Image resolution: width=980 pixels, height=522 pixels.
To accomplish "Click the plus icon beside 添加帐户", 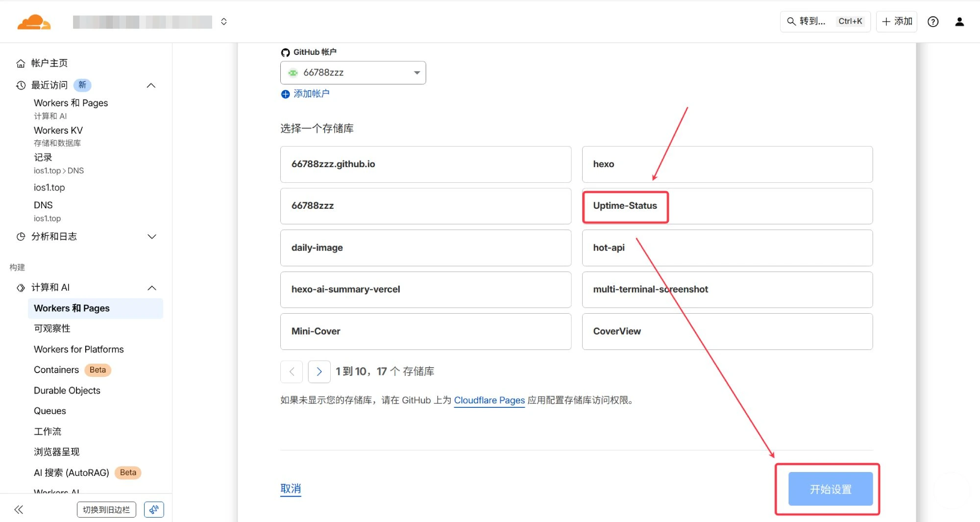I will pyautogui.click(x=285, y=94).
